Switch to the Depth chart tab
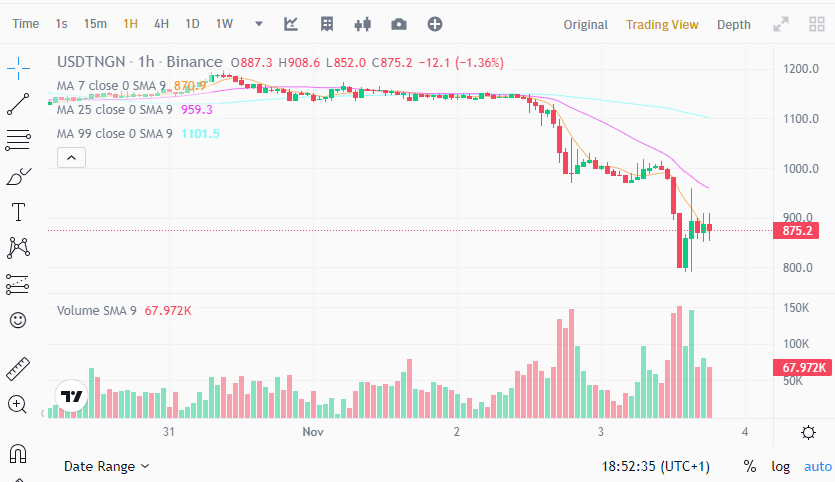835x482 pixels. click(734, 24)
